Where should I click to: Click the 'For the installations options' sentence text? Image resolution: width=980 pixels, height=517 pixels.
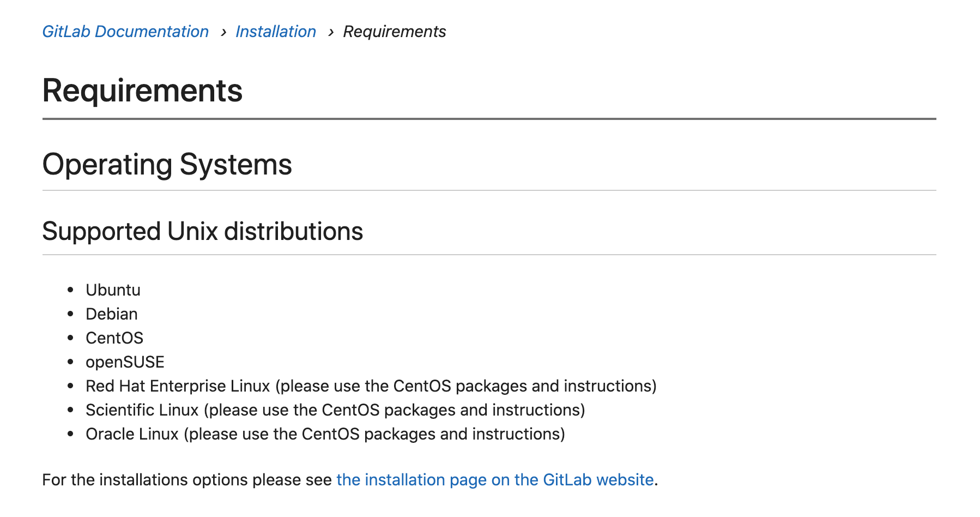point(186,480)
